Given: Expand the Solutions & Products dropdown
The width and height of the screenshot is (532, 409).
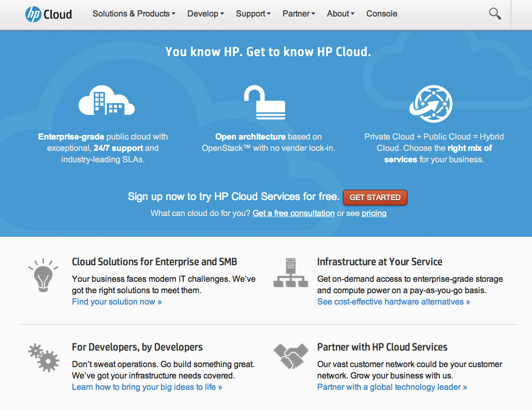Looking at the screenshot, I should (x=134, y=13).
